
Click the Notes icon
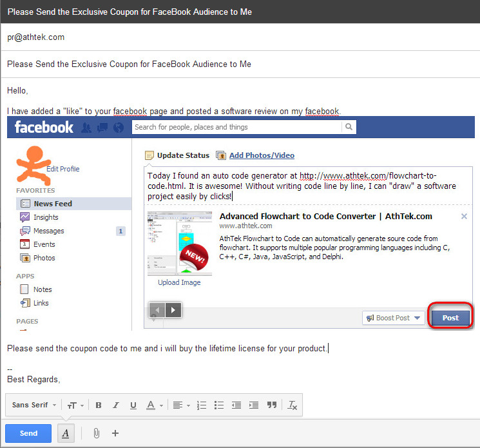[24, 289]
